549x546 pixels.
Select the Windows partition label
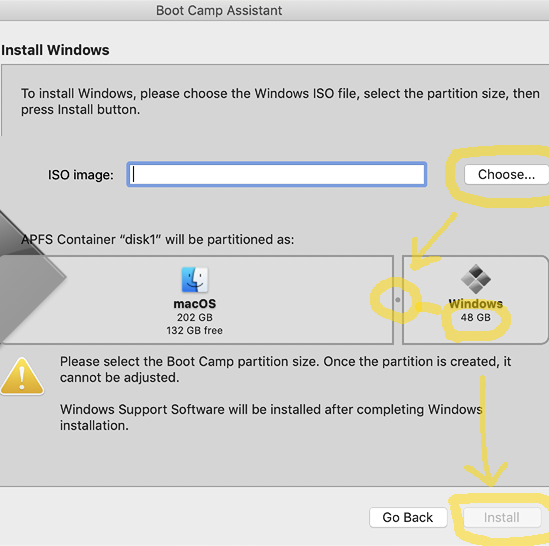476,304
